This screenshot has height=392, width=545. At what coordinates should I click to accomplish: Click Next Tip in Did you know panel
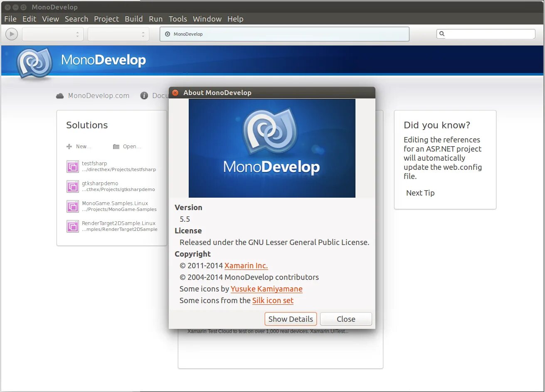click(420, 193)
